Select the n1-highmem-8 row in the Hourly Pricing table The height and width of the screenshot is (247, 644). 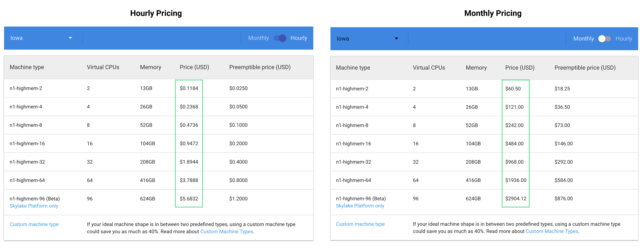coord(26,125)
